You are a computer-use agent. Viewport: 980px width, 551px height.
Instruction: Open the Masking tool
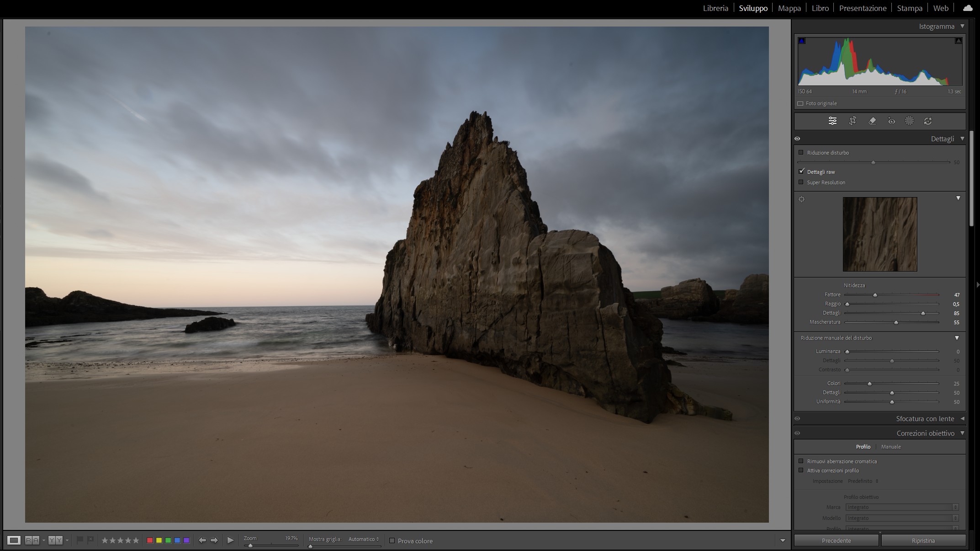[910, 121]
